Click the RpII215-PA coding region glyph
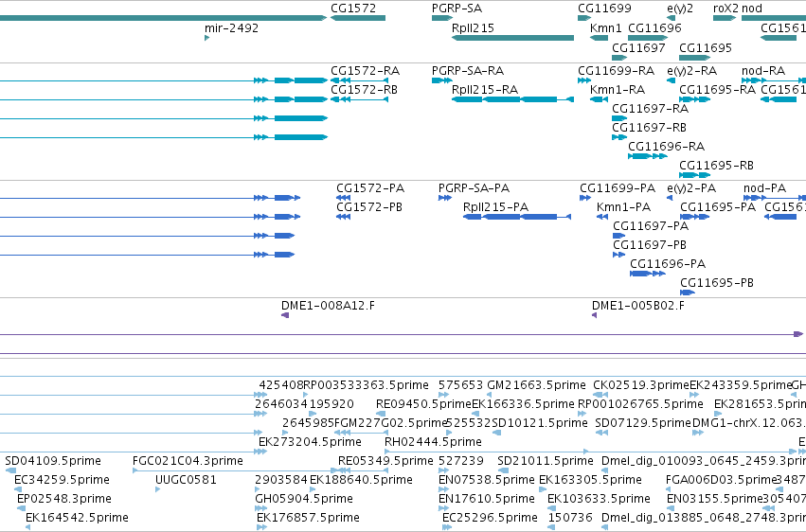 (516, 217)
